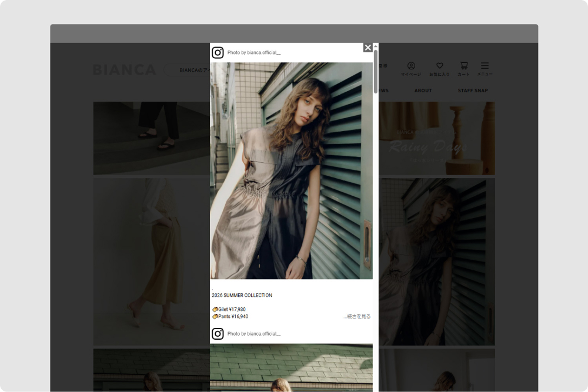This screenshot has height=392, width=588.
Task: Open the Rainy Days banner image
Action: tap(436, 138)
